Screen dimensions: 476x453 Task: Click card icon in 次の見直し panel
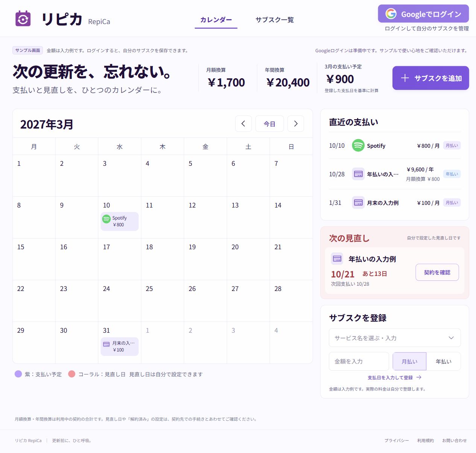(x=337, y=259)
